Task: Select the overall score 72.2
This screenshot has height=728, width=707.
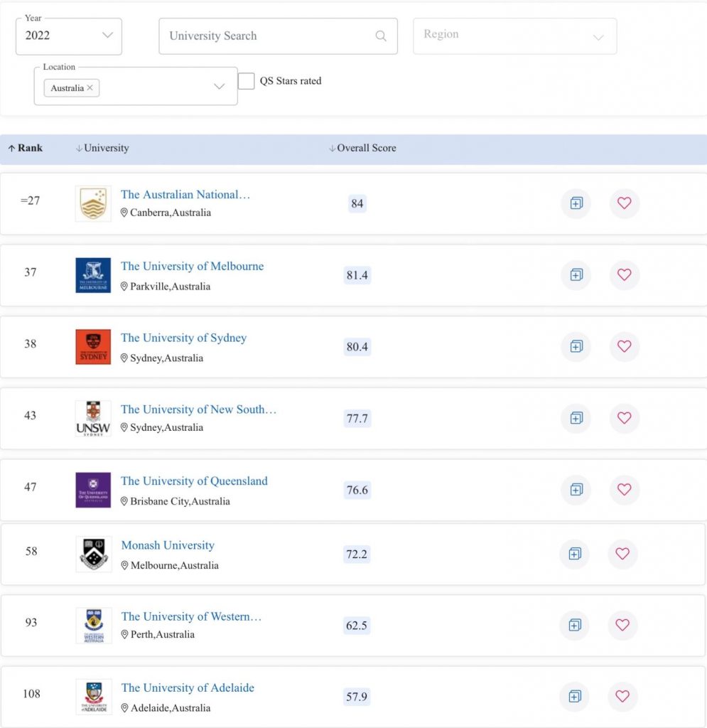Action: click(357, 554)
